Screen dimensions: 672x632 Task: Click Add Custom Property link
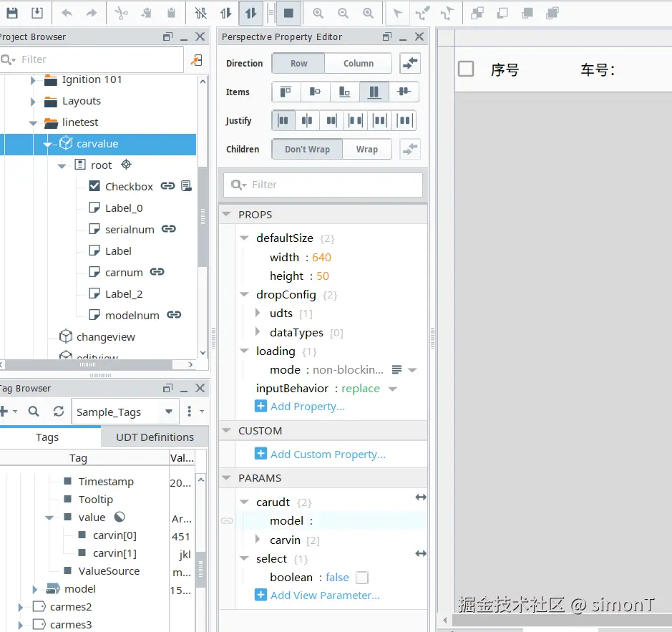328,454
